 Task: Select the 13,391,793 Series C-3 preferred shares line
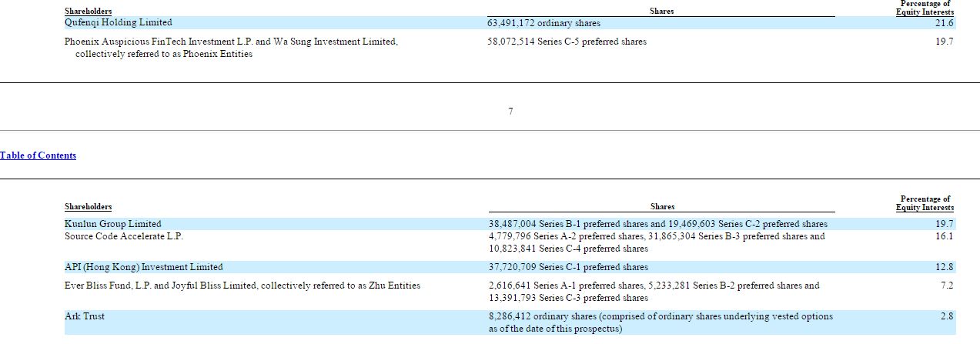click(568, 298)
